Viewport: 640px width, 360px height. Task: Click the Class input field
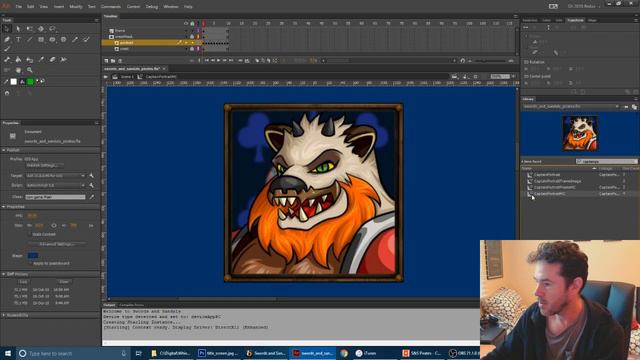56,197
